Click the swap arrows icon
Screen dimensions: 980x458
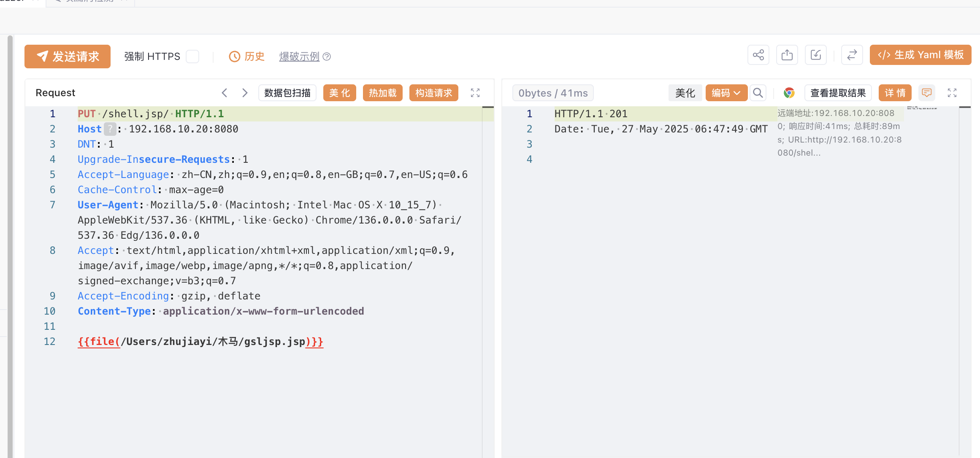[852, 55]
